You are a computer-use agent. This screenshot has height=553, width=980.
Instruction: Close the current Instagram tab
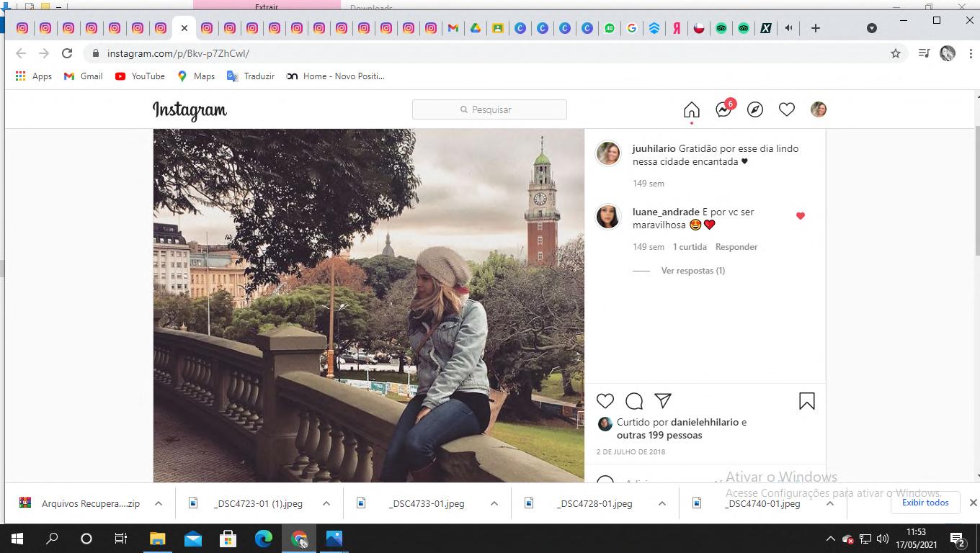184,28
